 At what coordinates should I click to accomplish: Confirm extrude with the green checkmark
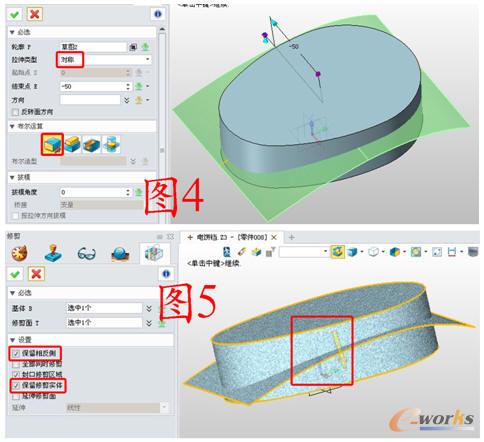tap(14, 14)
